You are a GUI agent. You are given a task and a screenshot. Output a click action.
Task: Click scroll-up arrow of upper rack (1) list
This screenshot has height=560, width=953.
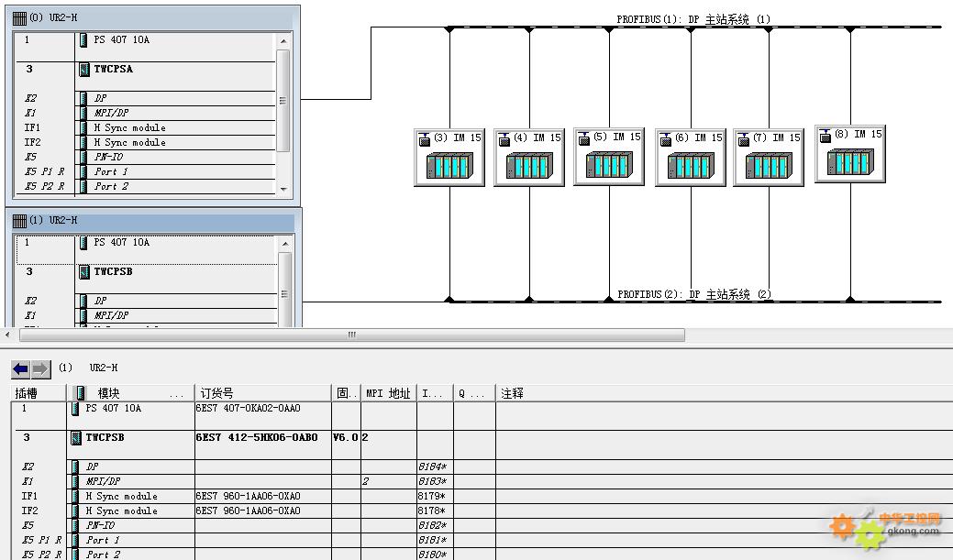pos(285,244)
